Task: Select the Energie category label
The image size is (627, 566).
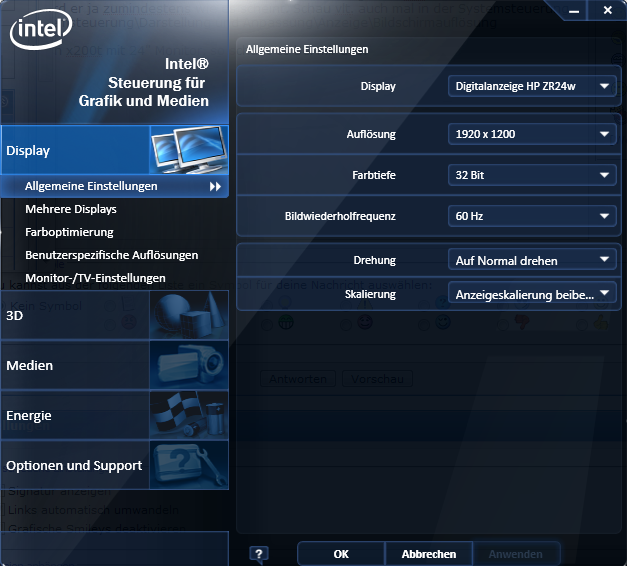Action: [x=29, y=416]
